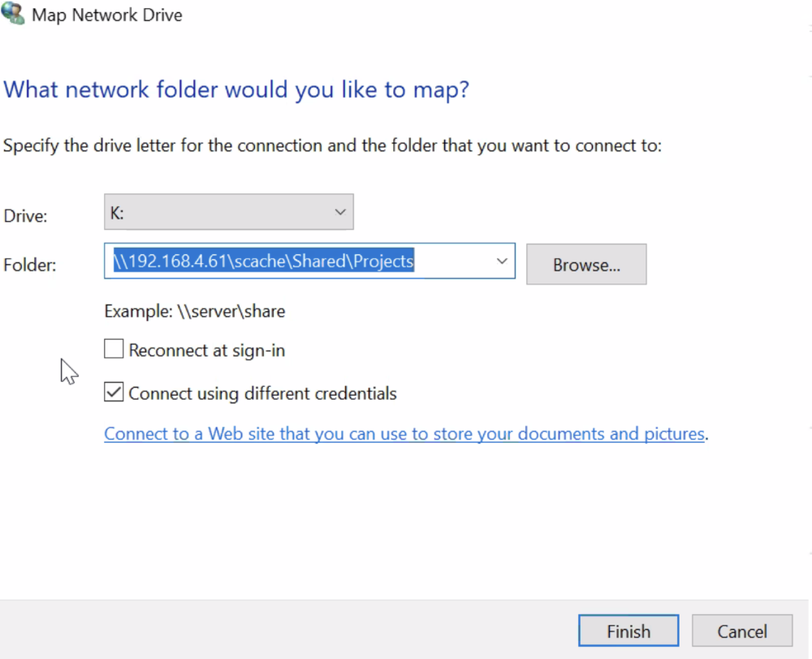The height and width of the screenshot is (659, 812).
Task: Open the Connect to a Web site link
Action: [404, 434]
